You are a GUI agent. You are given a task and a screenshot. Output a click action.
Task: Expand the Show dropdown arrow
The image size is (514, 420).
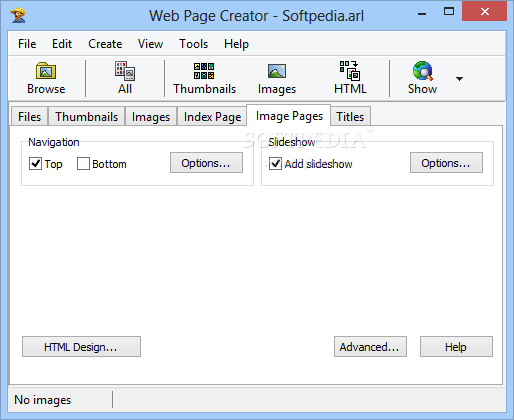point(459,79)
